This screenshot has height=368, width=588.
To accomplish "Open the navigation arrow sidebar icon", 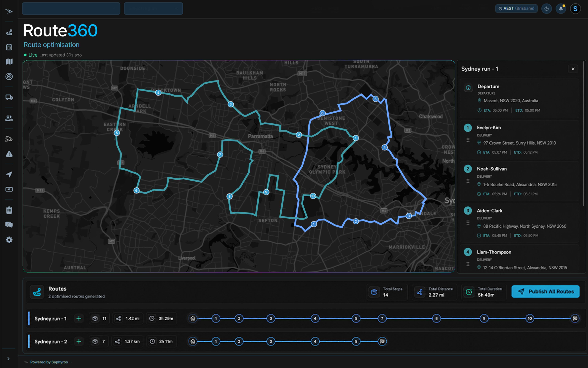I will [9, 174].
